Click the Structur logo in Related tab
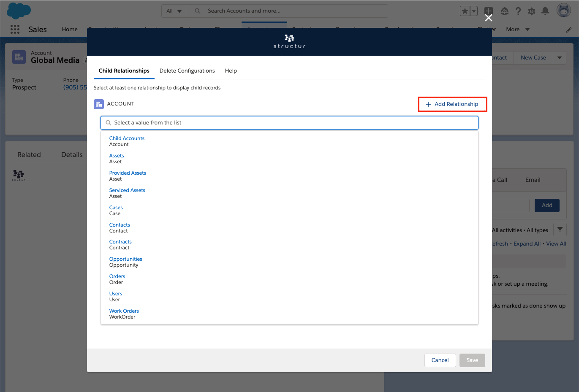The image size is (579, 392). (x=19, y=175)
